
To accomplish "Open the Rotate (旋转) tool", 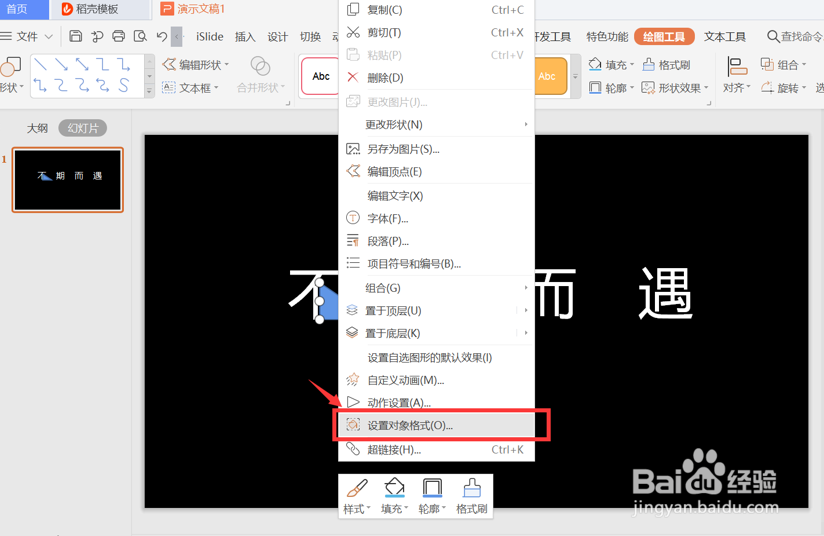I will tap(783, 88).
